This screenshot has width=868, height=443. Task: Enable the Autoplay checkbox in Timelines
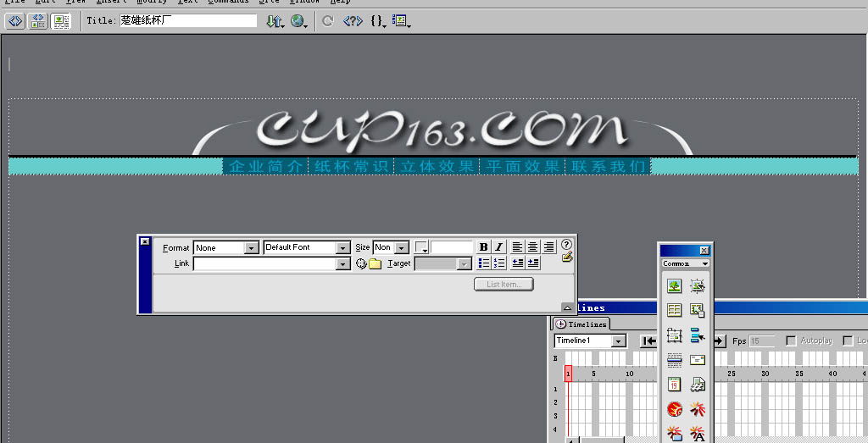click(x=791, y=341)
